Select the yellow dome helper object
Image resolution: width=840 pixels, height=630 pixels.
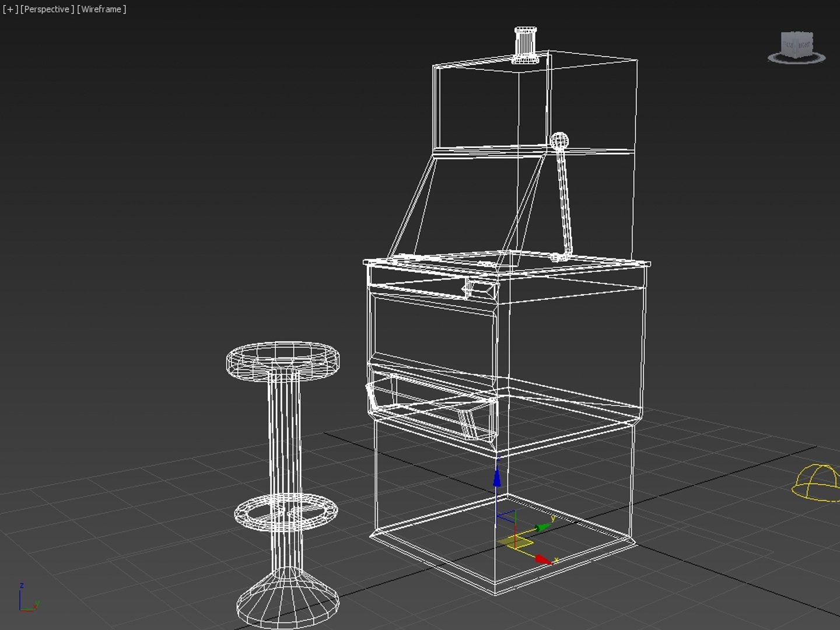pos(815,482)
